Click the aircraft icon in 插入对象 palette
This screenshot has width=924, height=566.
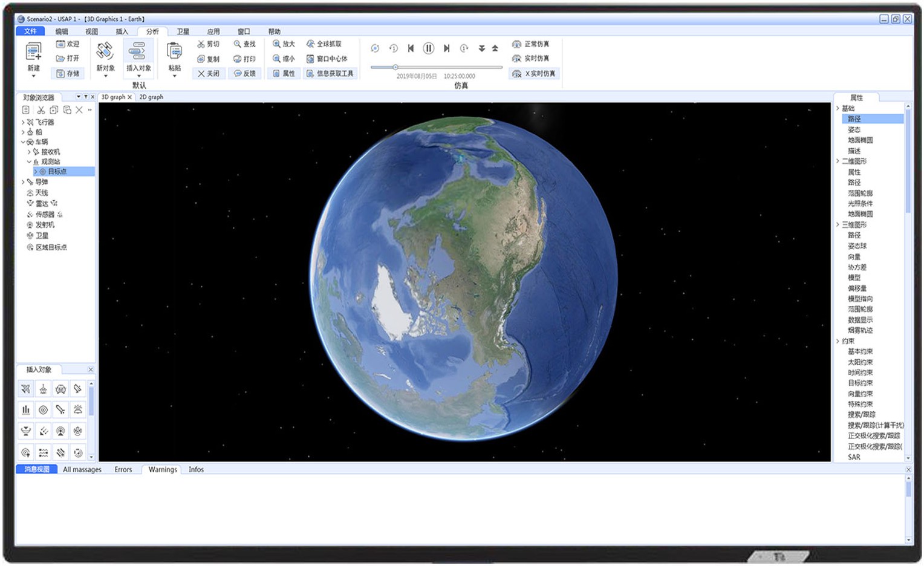click(x=25, y=389)
